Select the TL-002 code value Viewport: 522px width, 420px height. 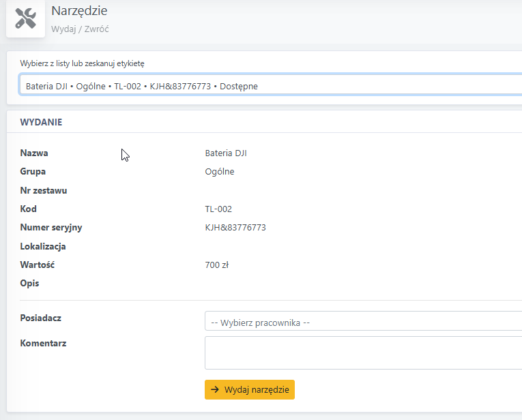pos(218,209)
